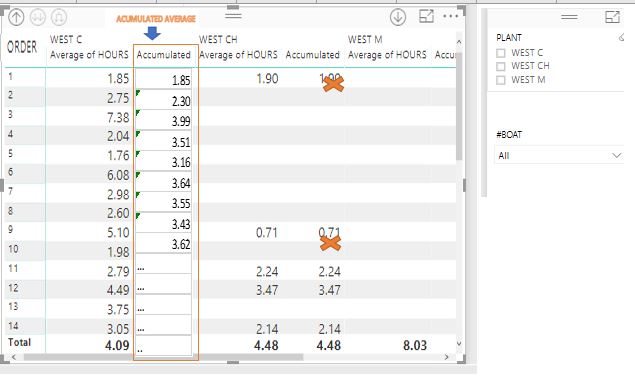
Task: Select the 0.71 WEST CH average in row 9
Action: (x=267, y=233)
